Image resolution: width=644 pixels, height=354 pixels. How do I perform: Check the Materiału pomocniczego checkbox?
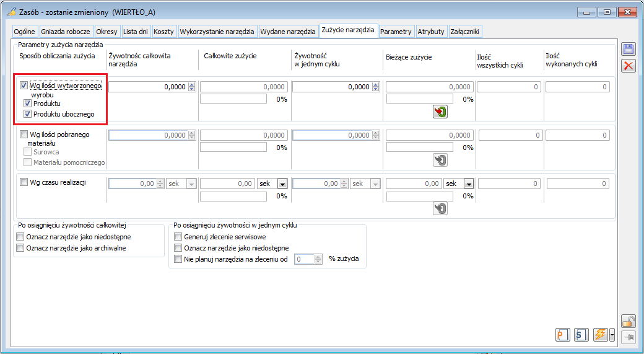[27, 162]
